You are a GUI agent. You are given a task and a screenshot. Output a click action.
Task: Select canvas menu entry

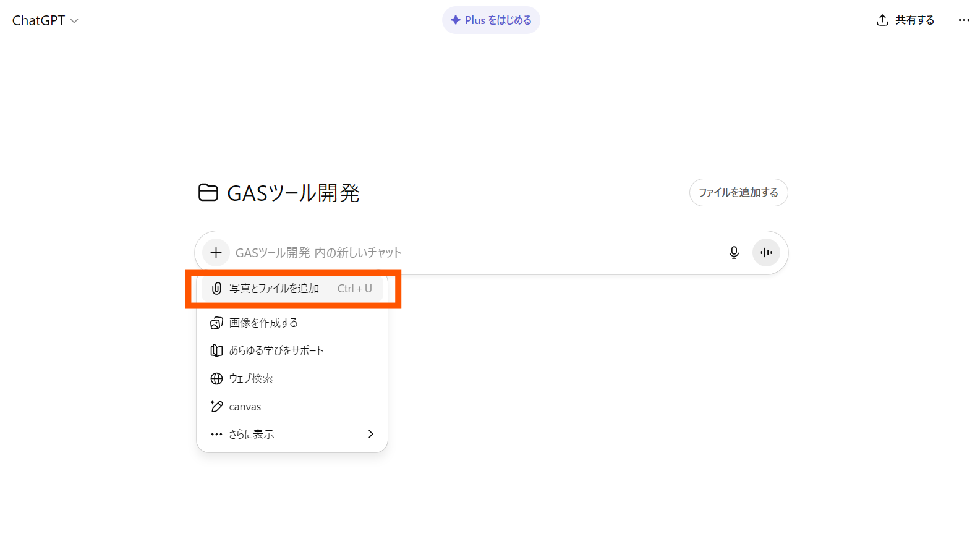coord(292,407)
